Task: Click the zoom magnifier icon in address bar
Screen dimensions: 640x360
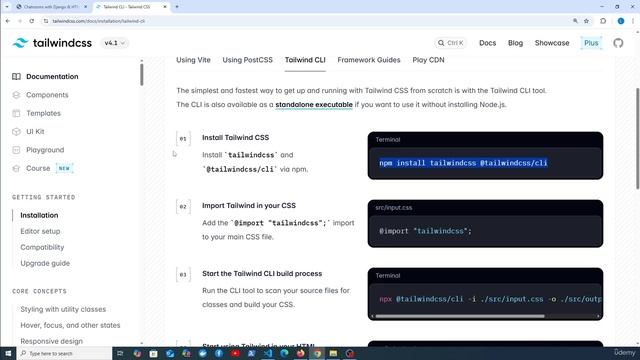Action: click(575, 21)
